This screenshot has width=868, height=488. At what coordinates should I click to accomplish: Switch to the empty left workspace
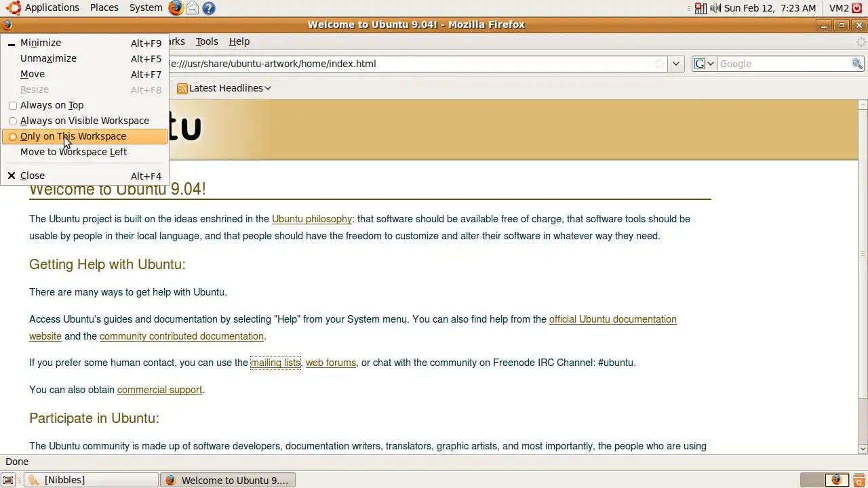tap(812, 480)
